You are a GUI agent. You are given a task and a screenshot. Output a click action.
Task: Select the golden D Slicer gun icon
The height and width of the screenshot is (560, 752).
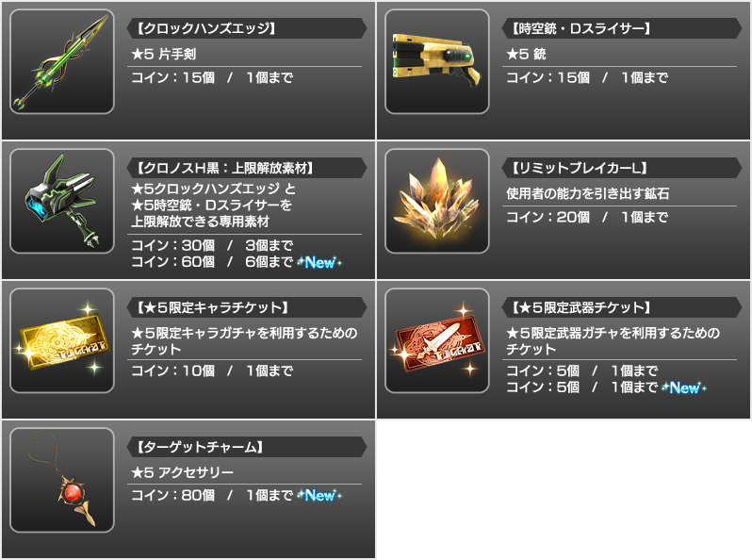(x=437, y=61)
